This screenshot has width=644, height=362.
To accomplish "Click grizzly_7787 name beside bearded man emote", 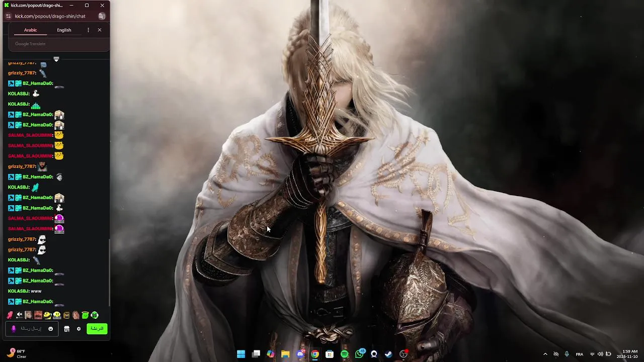I will [22, 166].
